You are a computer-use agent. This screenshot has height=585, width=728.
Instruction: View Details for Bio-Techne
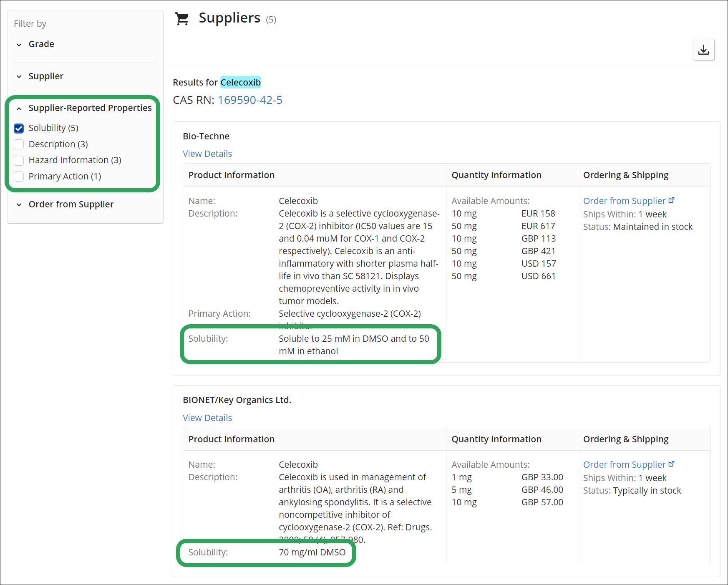click(x=207, y=154)
